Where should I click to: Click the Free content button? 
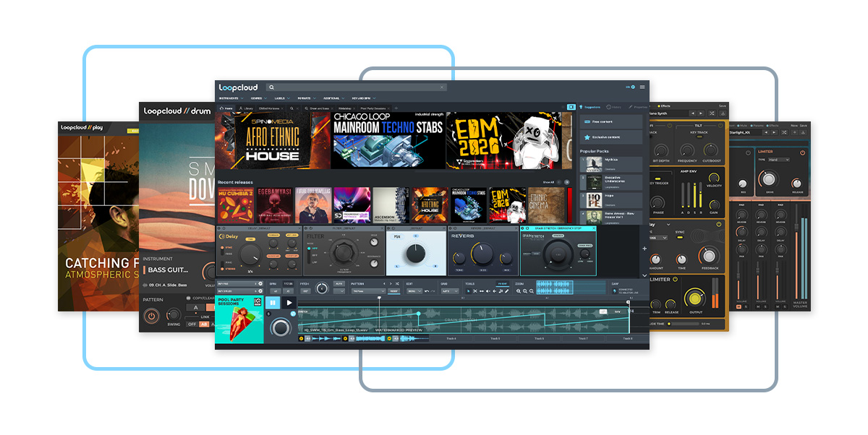click(x=611, y=122)
